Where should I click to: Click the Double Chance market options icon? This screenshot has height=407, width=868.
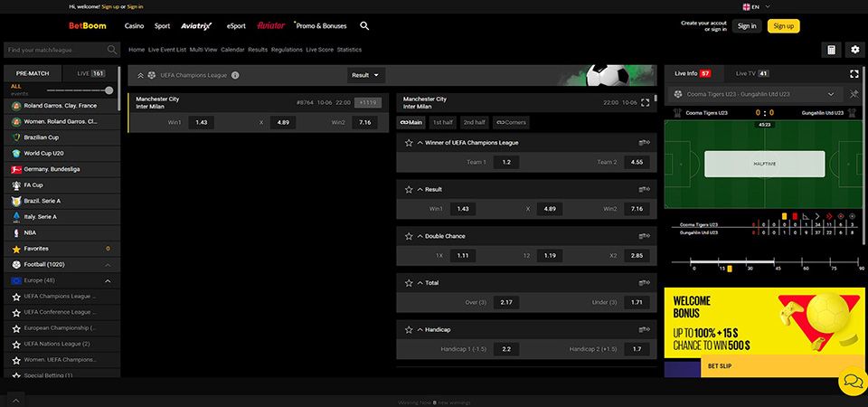pyautogui.click(x=644, y=236)
